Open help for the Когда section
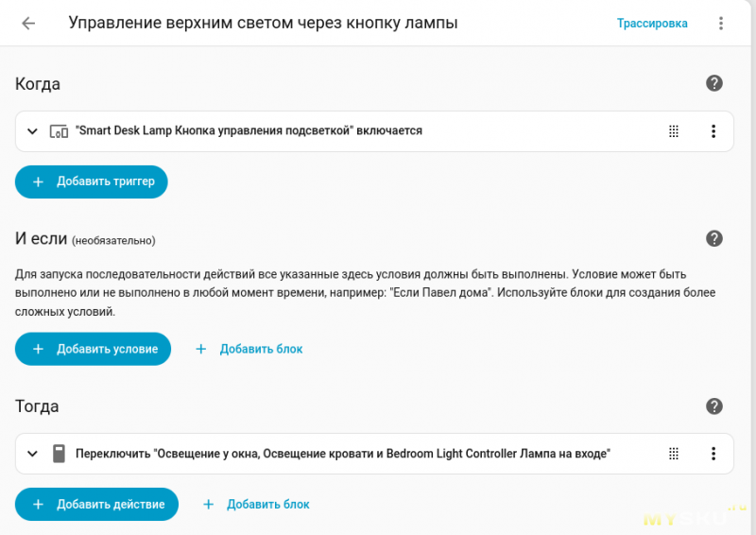The width and height of the screenshot is (756, 535). pos(714,83)
